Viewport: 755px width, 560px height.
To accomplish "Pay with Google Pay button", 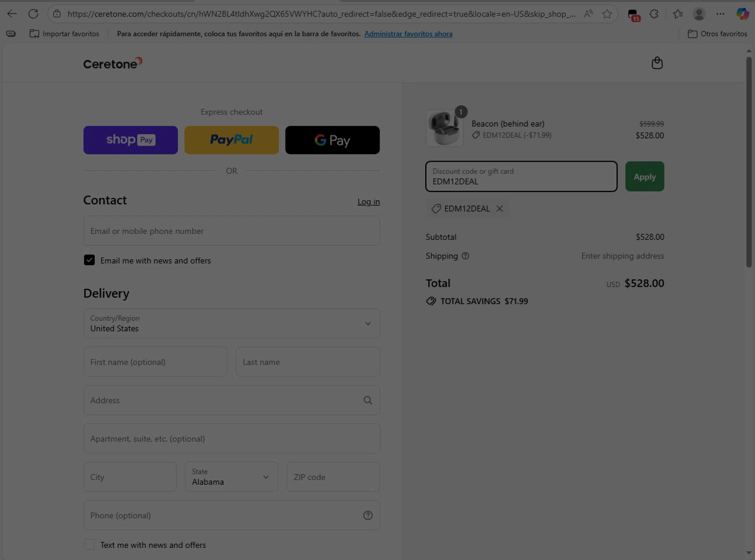I will [332, 140].
